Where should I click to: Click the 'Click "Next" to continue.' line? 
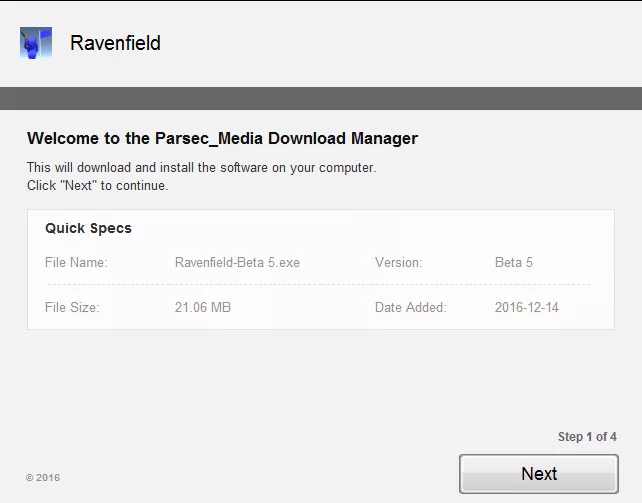(x=97, y=185)
